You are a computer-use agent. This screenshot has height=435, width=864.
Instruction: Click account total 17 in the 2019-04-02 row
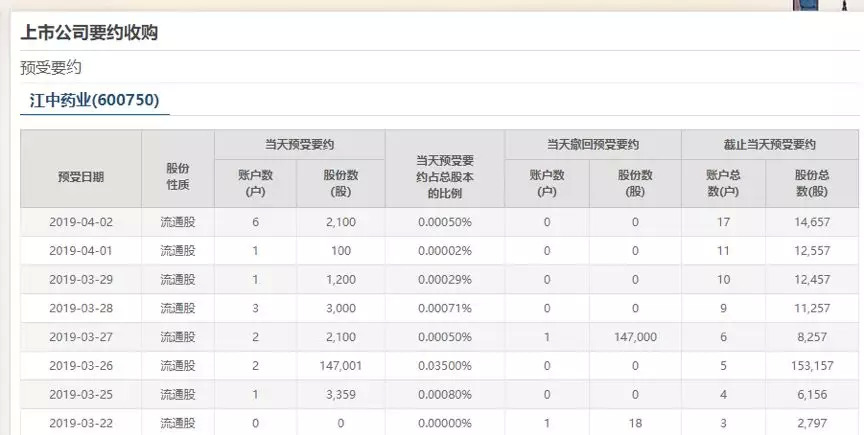[723, 222]
